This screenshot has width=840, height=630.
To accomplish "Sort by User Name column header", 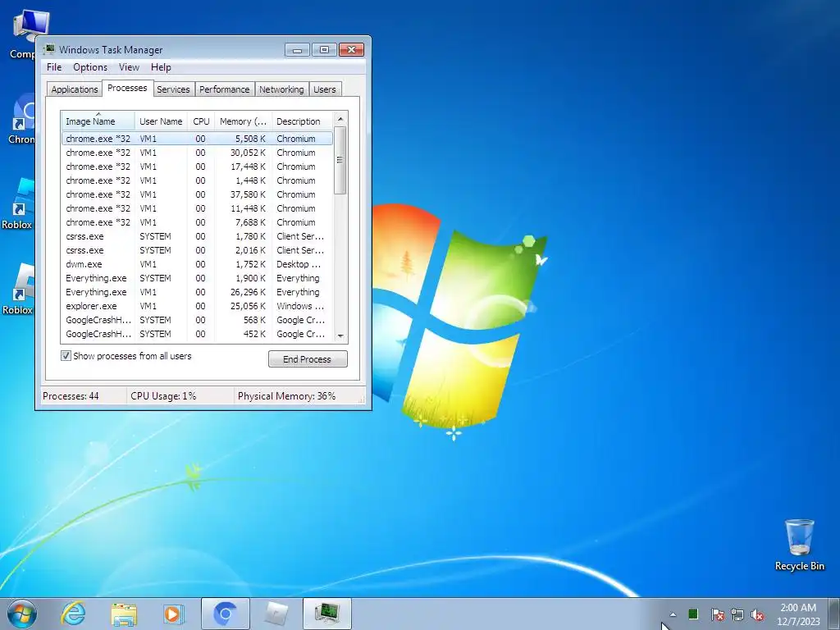I will coord(161,121).
